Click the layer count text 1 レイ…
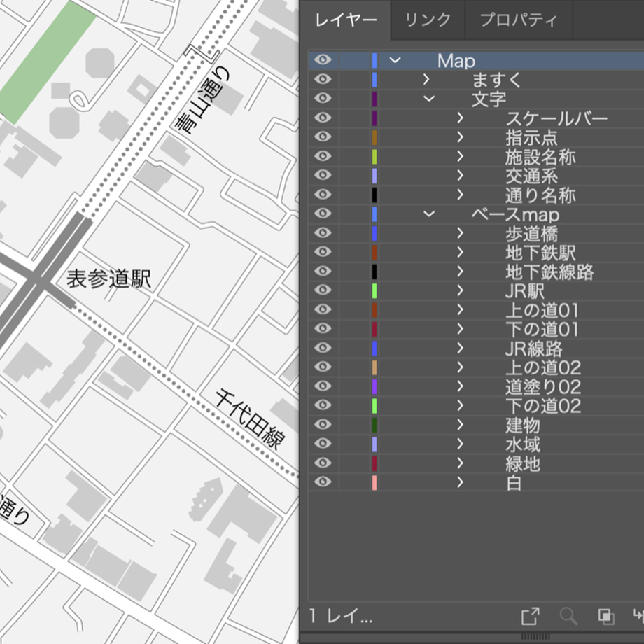Viewport: 644px width, 644px height. coord(341,616)
